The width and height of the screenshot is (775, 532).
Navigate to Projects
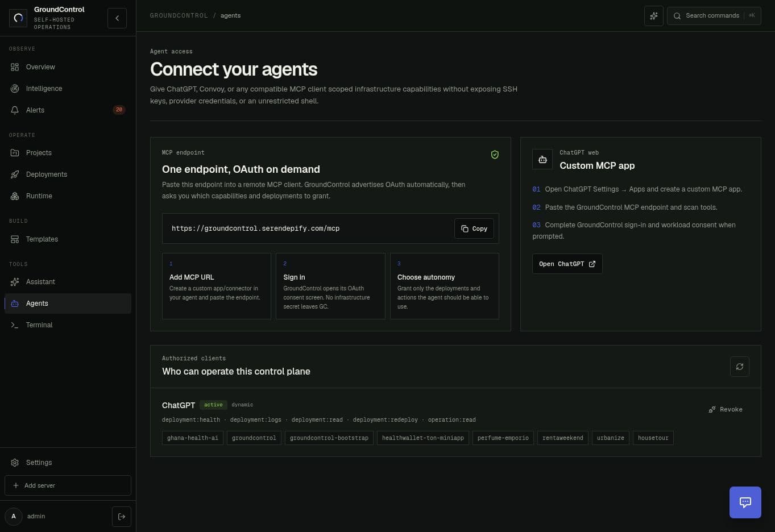68,153
